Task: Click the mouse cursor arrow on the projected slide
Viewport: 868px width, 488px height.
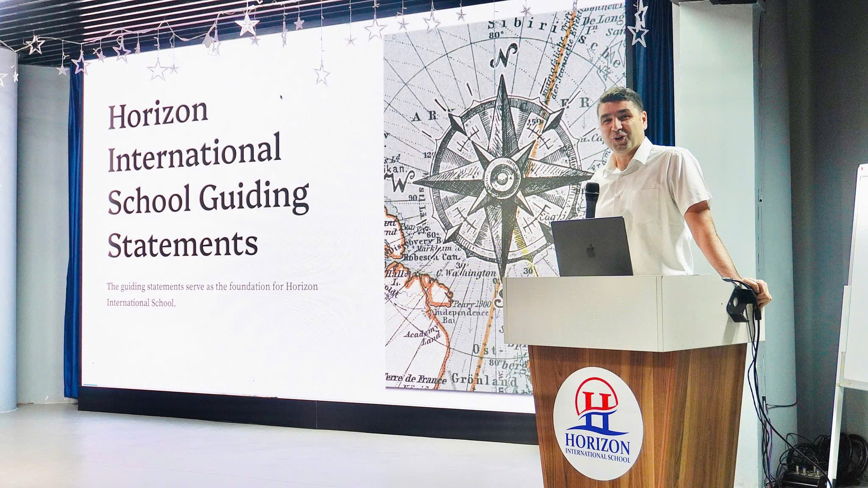Action: click(x=281, y=97)
